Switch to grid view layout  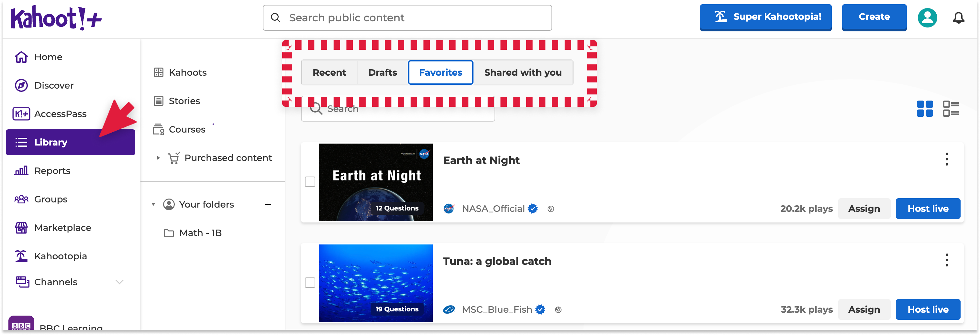tap(924, 109)
